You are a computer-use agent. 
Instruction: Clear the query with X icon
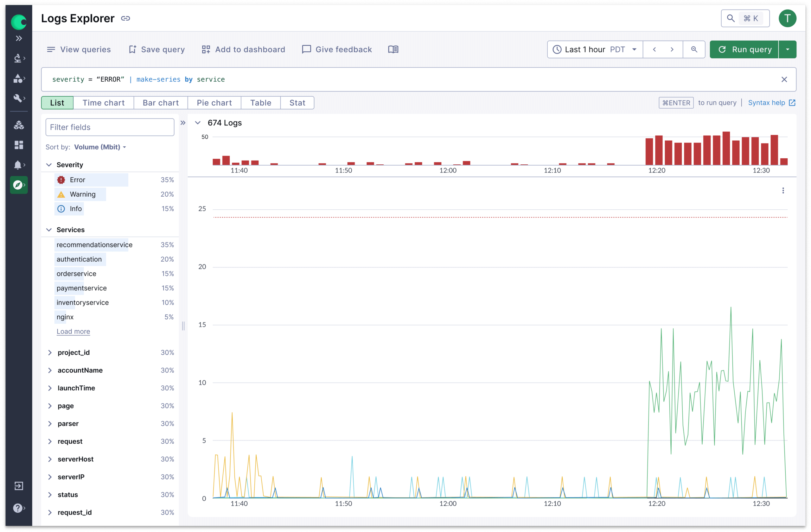pyautogui.click(x=784, y=79)
